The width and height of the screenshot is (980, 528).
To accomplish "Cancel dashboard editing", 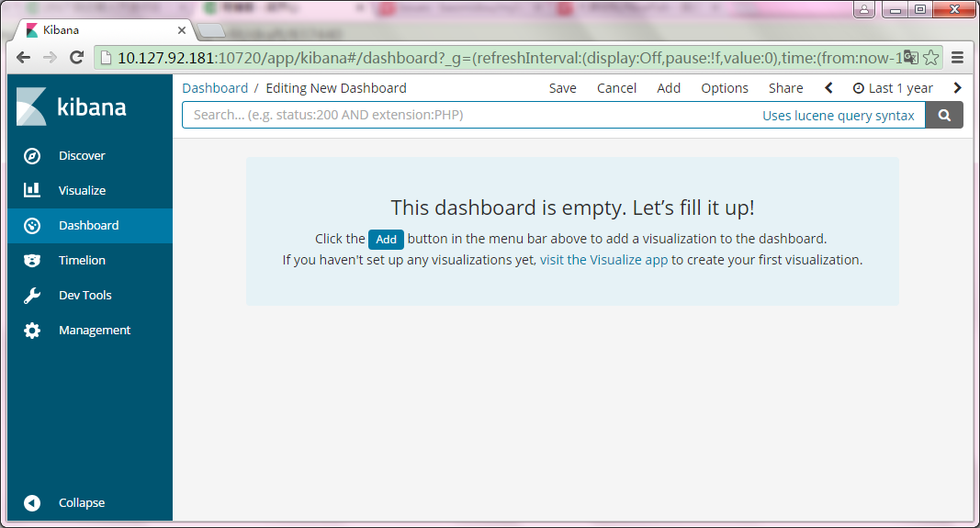I will pos(616,88).
